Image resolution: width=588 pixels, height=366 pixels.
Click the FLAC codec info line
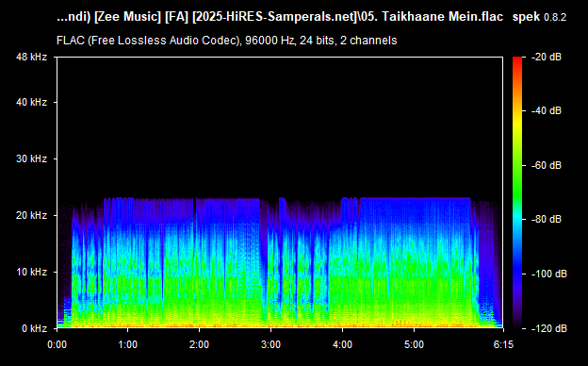point(226,41)
